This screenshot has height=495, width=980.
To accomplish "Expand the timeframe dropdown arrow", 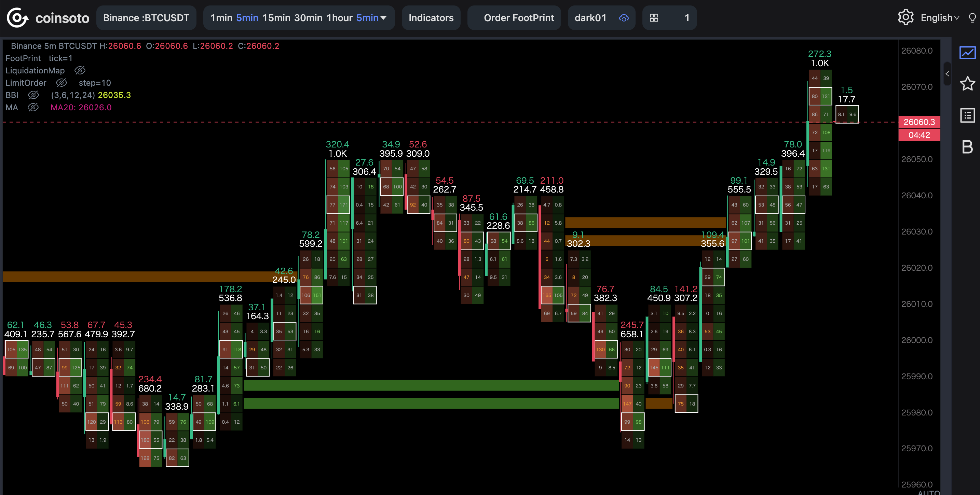I will tap(383, 18).
